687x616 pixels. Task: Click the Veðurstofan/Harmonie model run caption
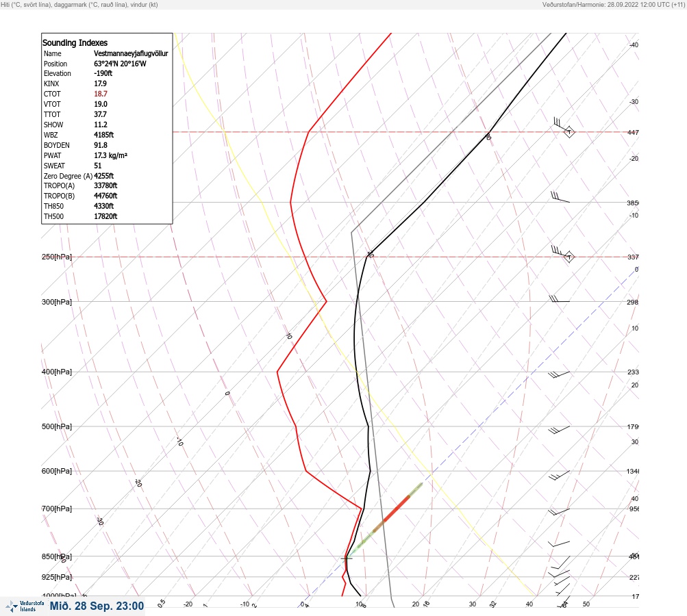click(x=614, y=4)
